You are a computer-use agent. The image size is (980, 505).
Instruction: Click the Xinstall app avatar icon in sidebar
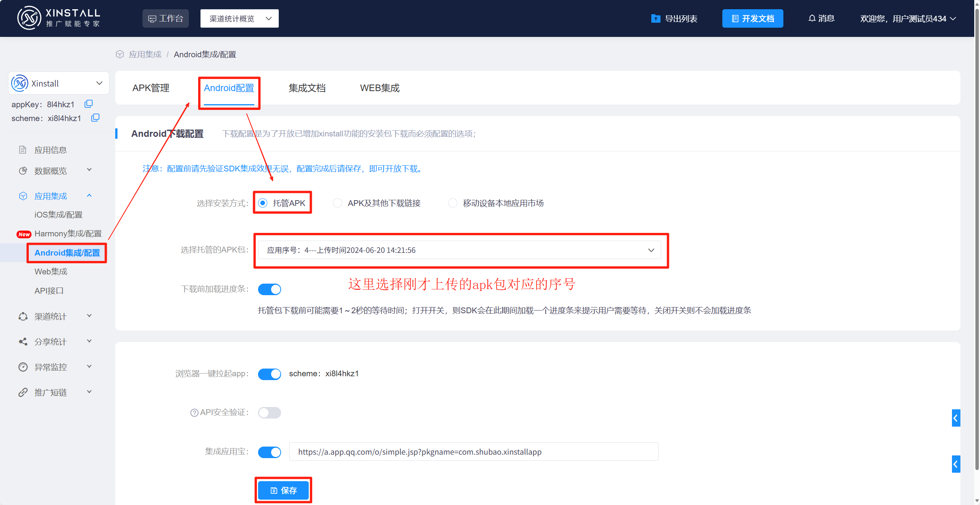click(x=20, y=83)
